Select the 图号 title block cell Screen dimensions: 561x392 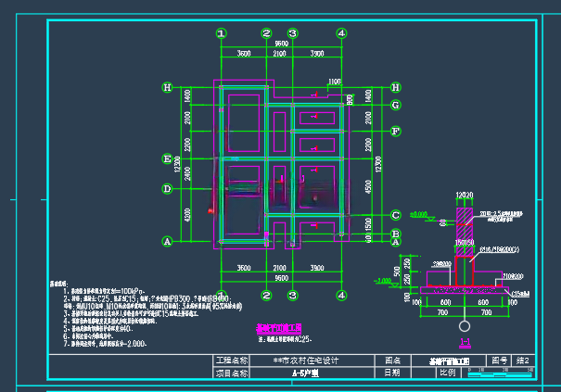[499, 360]
